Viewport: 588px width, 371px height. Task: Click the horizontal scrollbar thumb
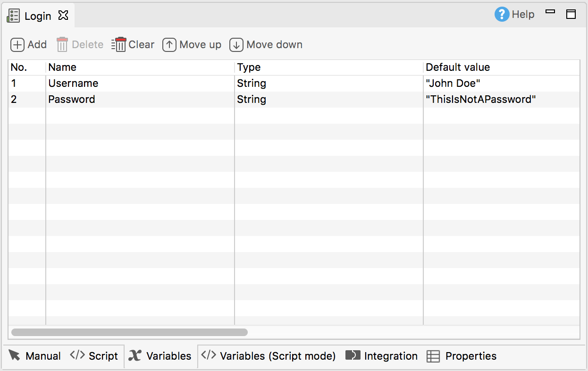(x=129, y=332)
